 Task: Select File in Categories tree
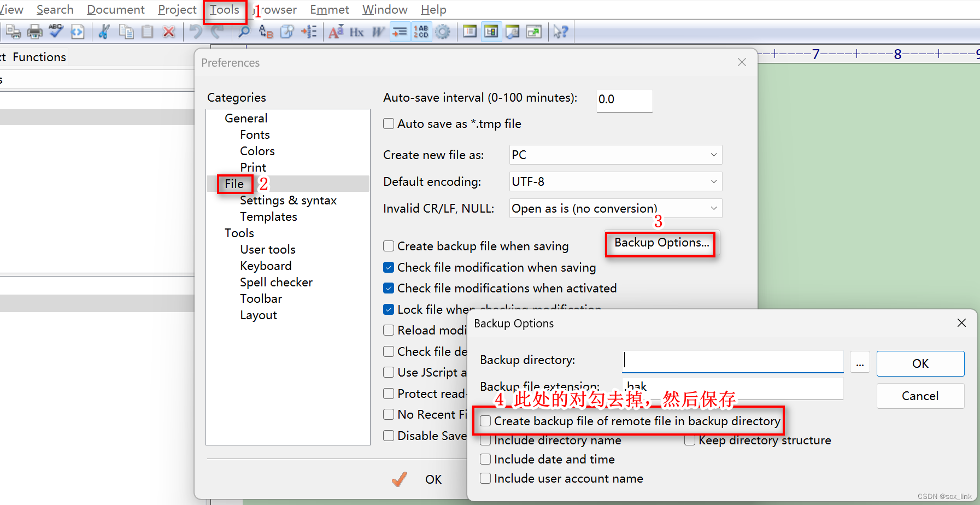234,184
